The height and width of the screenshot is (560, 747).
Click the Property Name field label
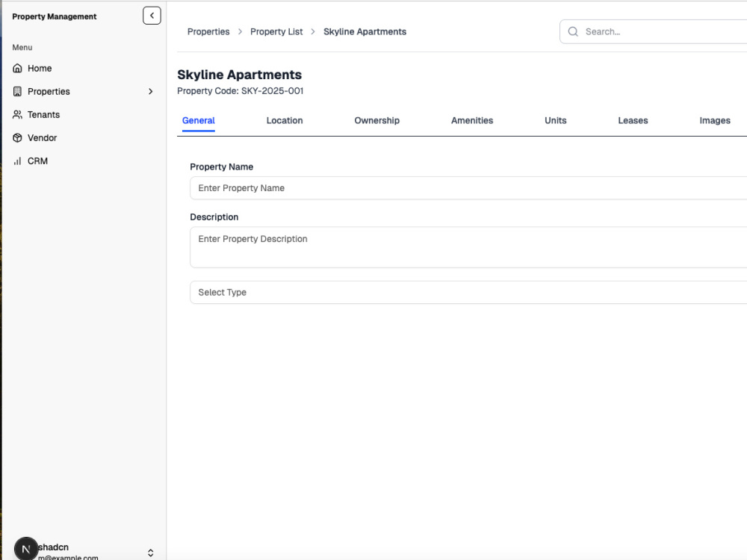[x=222, y=167]
